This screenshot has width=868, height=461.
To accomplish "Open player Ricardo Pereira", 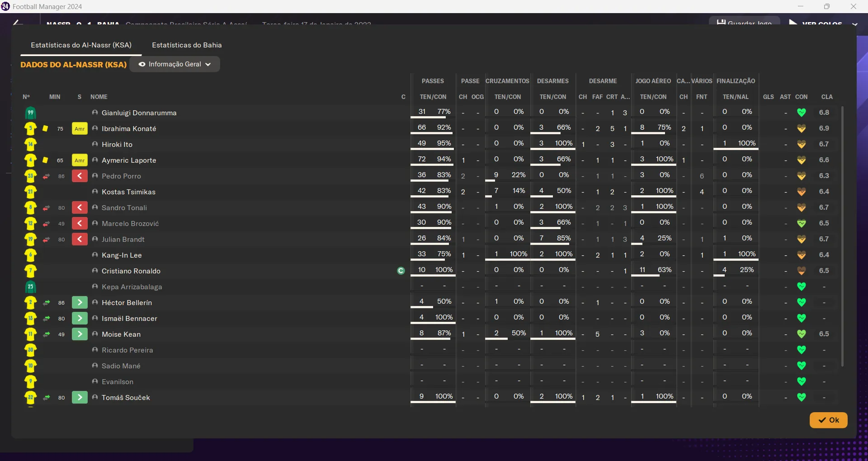I will click(x=127, y=350).
